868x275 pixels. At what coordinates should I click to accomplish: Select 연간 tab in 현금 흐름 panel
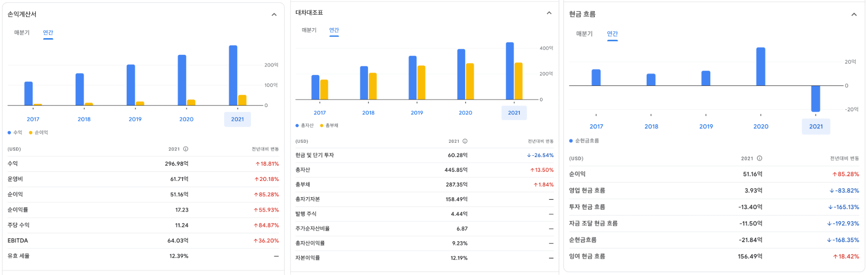[x=612, y=34]
